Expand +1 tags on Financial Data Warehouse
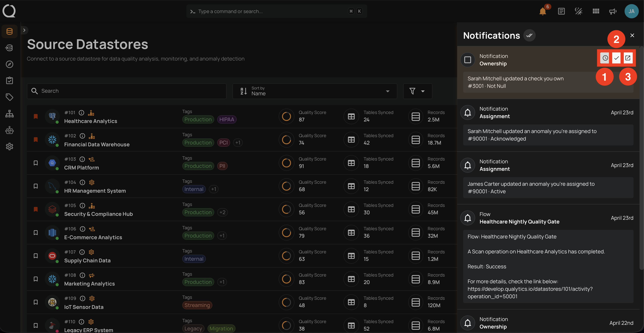Viewport: 644px width, 333px height. [x=238, y=143]
